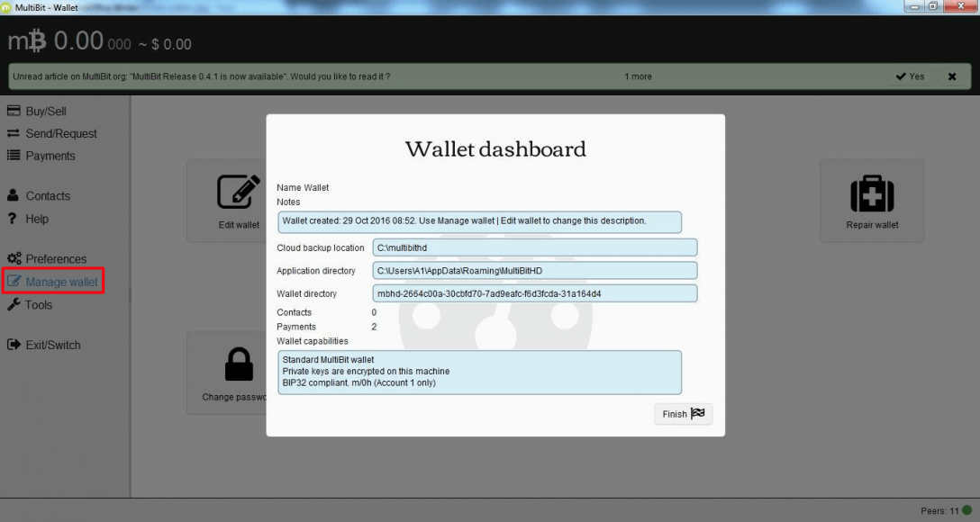
Task: Select the Edit wallet pencil icon
Action: pos(238,193)
